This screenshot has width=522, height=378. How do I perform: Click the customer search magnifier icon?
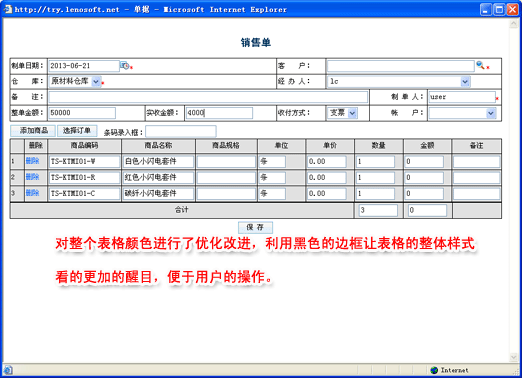pyautogui.click(x=480, y=65)
